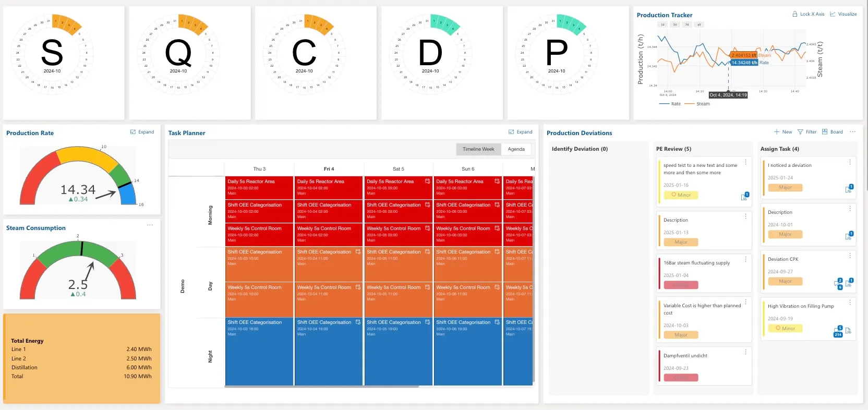The height and width of the screenshot is (410, 868).
Task: Open options menu on 'Dampfventil undicht' card
Action: point(745,352)
